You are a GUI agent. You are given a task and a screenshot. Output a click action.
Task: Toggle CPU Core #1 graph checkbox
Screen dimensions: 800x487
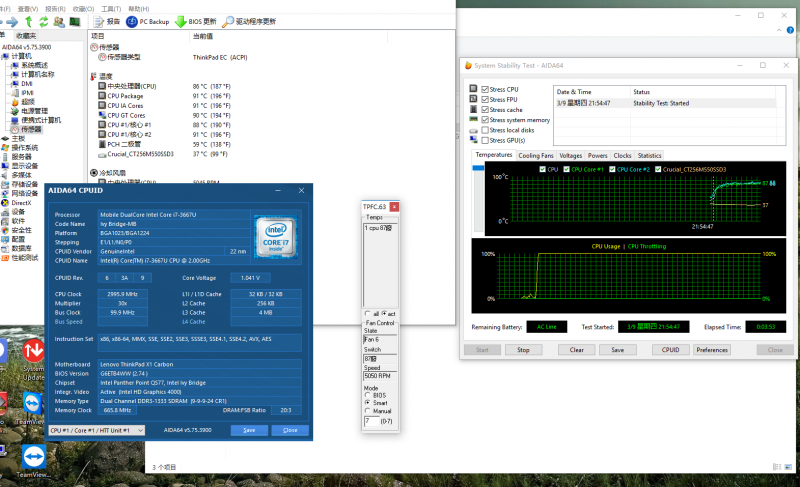[566, 169]
